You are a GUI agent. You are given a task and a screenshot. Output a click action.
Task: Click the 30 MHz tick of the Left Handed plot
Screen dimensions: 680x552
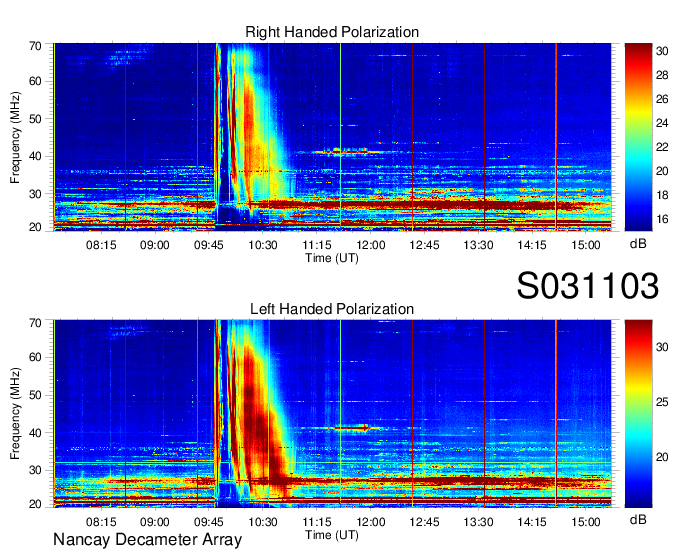click(36, 470)
